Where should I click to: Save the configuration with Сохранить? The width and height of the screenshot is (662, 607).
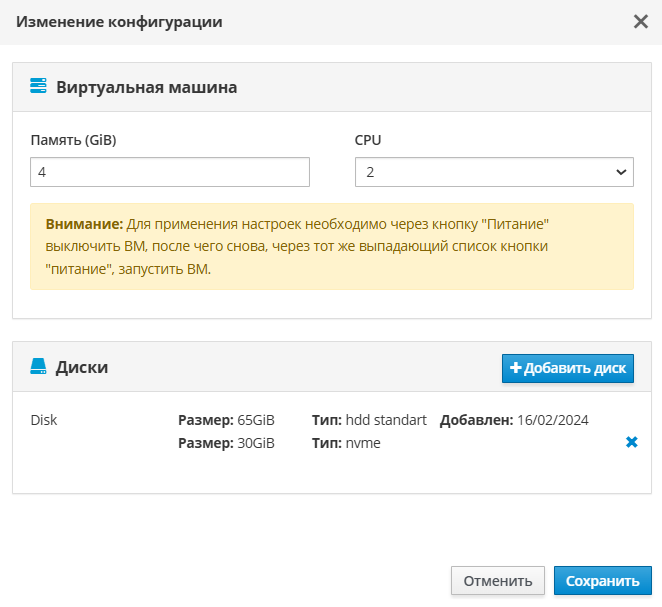coord(602,581)
